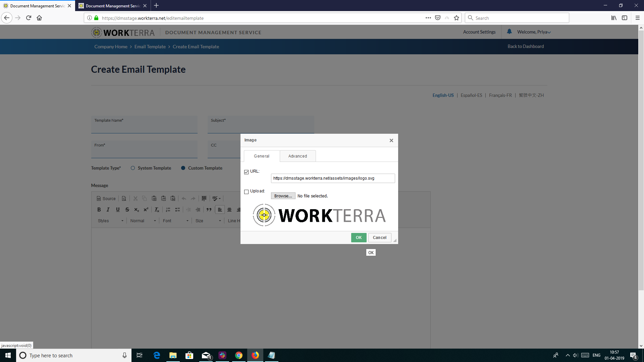The width and height of the screenshot is (644, 362).
Task: Toggle Italic formatting
Action: coord(108,209)
